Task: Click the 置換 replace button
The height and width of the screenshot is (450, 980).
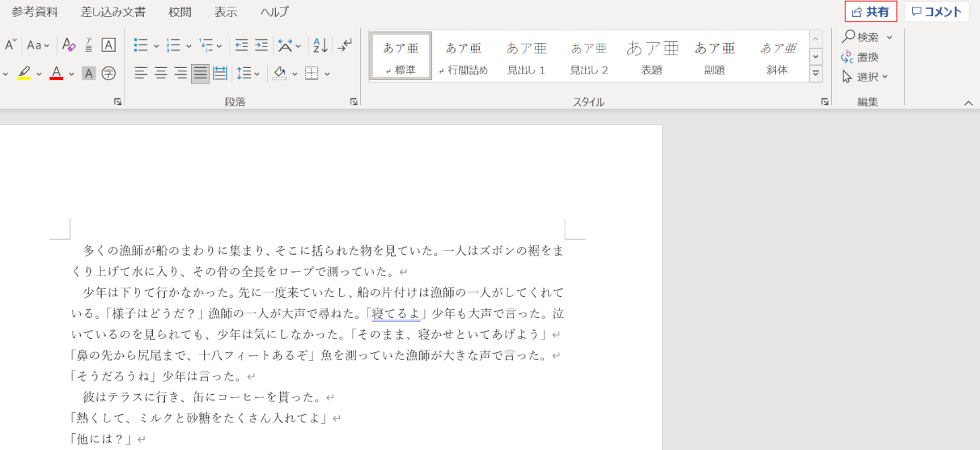Action: tap(860, 57)
